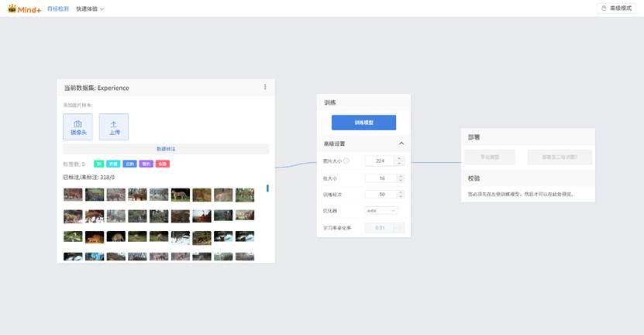Click the 摄像头 camera capture button
This screenshot has height=335, width=644.
77,126
